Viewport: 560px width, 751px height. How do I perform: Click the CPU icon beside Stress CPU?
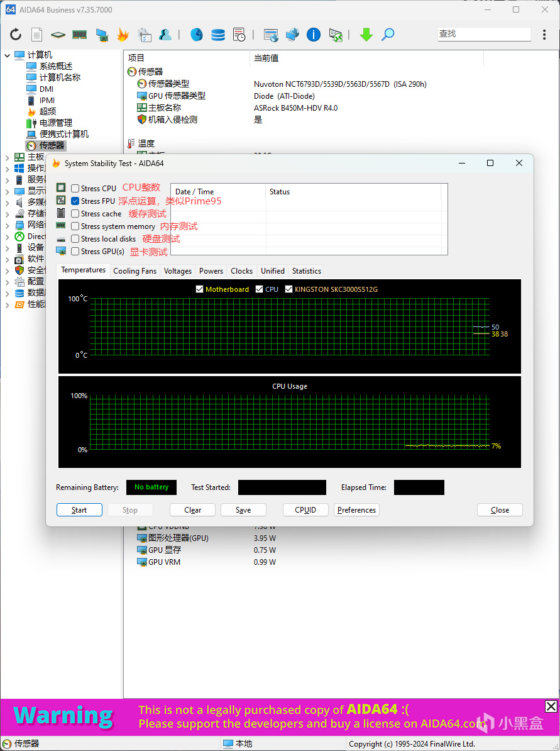[61, 187]
